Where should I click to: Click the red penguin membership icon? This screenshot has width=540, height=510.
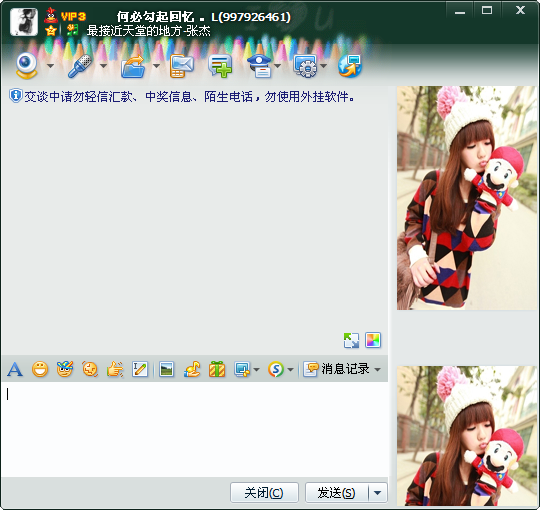pos(51,15)
